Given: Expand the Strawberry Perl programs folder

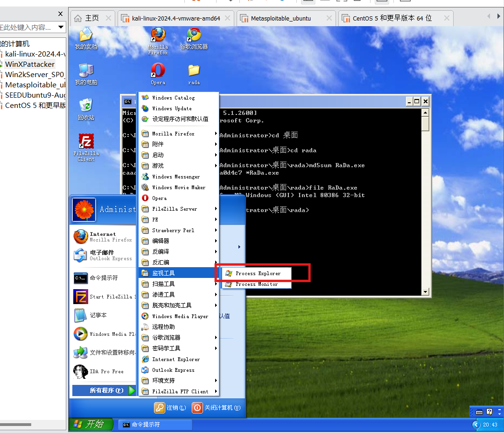Looking at the screenshot, I should coord(179,230).
